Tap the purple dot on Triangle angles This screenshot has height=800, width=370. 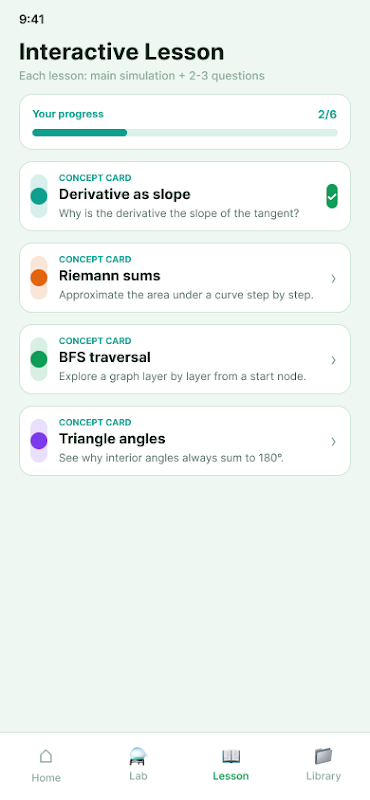click(x=39, y=441)
